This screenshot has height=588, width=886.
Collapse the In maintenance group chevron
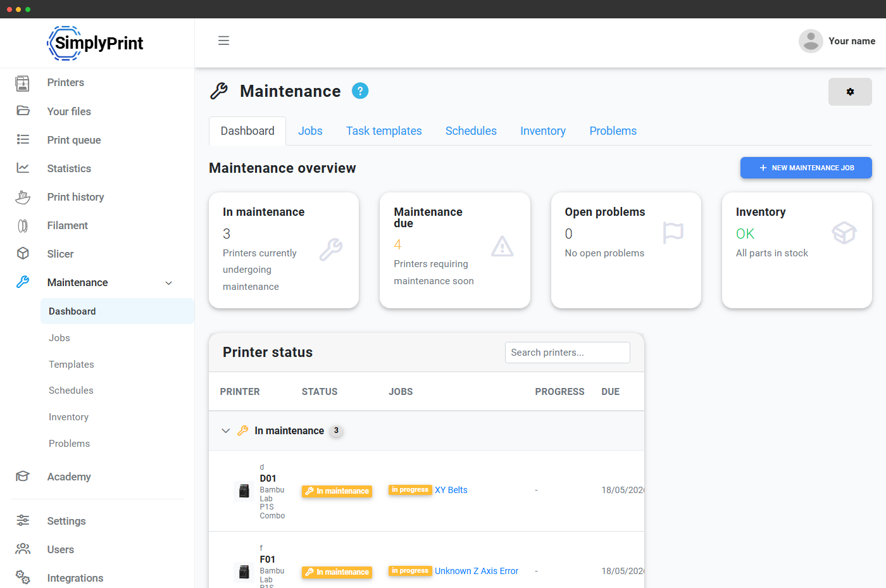[226, 430]
